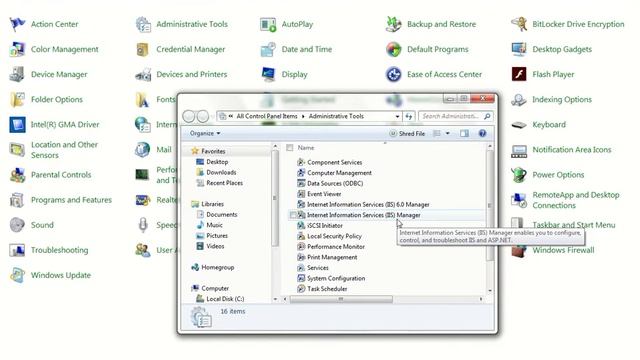640x360 pixels.
Task: Select Downloads in the navigation pane
Action: (221, 173)
